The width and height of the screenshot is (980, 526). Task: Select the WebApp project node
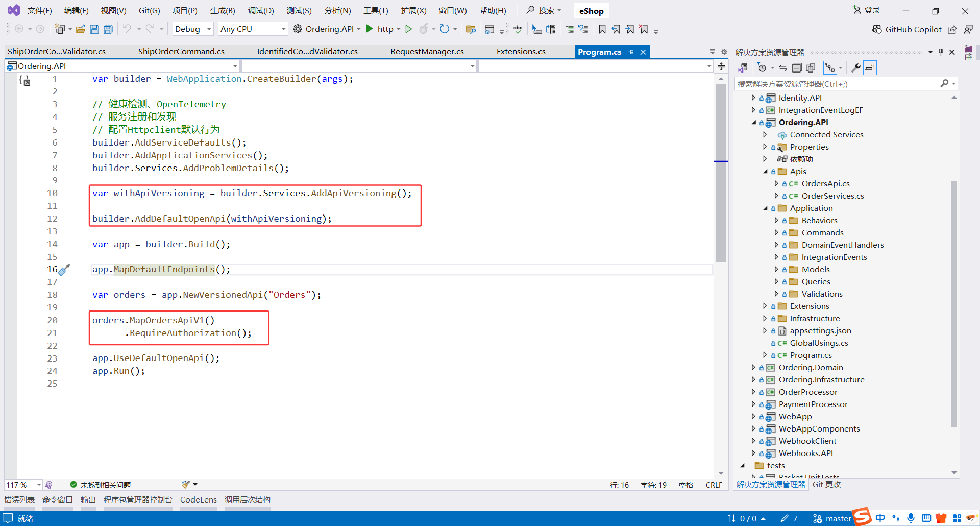[795, 417]
